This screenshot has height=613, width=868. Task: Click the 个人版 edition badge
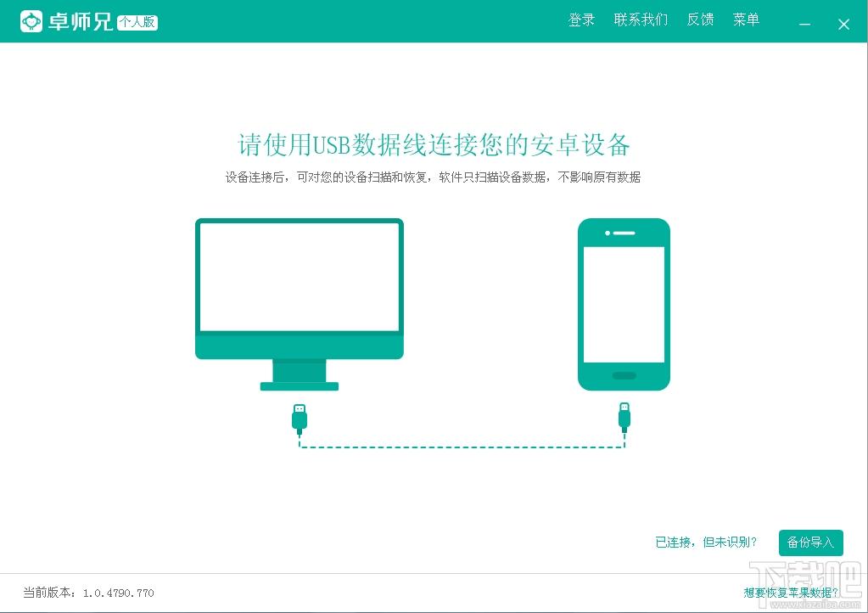click(137, 22)
